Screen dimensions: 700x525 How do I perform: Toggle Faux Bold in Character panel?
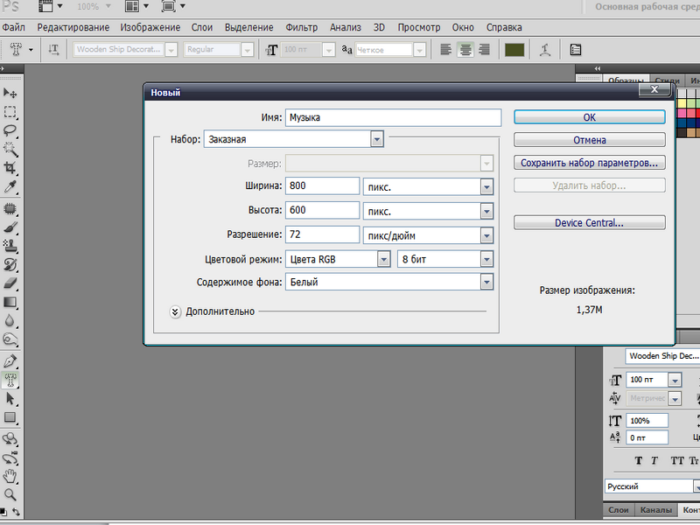coord(638,461)
